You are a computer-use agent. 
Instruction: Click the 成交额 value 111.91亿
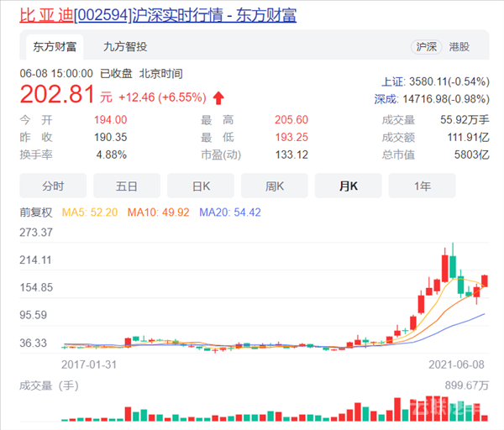(x=469, y=137)
